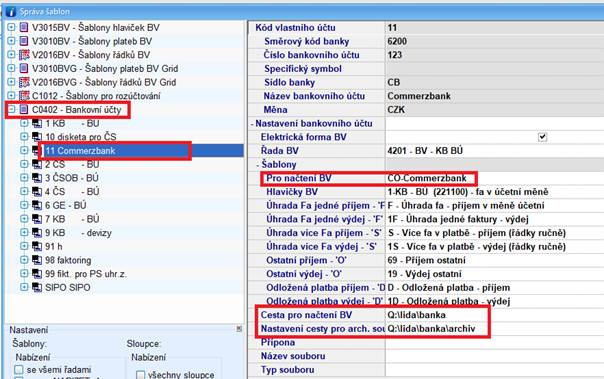This screenshot has width=604, height=379.
Task: Click the C1012 Šablony pro rozúčtování icon
Action: 24,96
